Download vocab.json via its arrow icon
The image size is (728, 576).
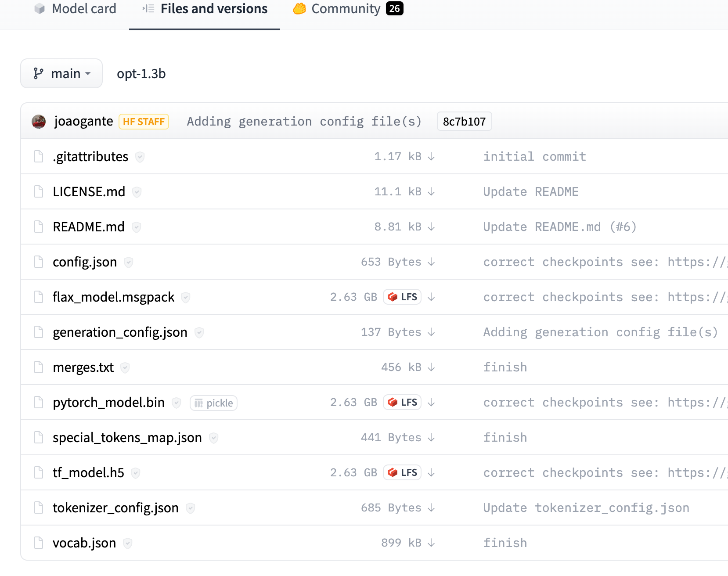[432, 543]
